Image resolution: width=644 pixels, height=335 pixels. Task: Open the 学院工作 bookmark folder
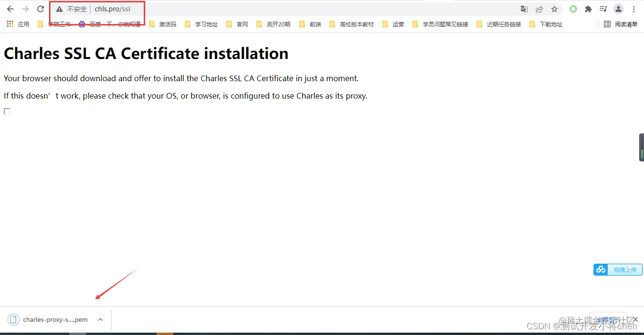[x=54, y=24]
